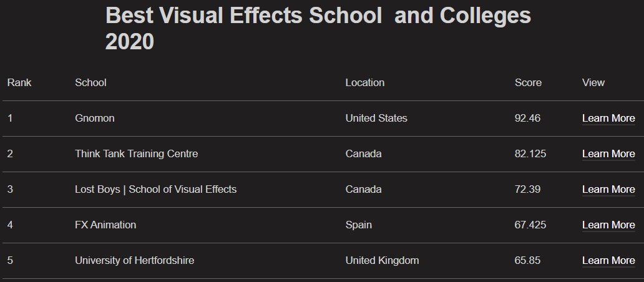Open Learn More for Lost Boys school

tap(608, 190)
